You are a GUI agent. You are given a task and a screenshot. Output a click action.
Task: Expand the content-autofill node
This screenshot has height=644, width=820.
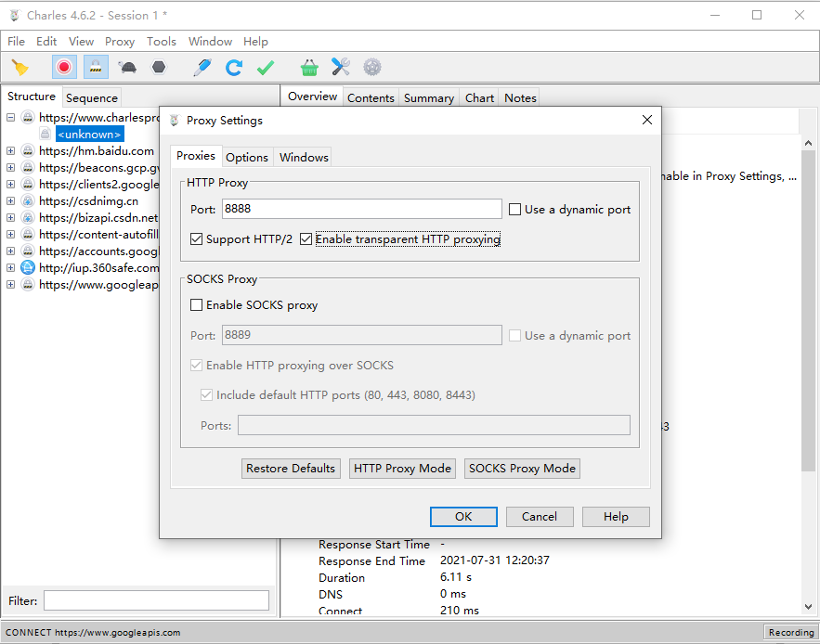tap(10, 235)
